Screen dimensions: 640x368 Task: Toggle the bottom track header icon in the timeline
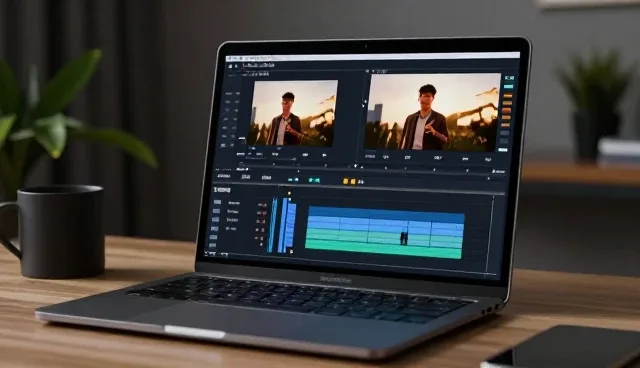click(213, 246)
